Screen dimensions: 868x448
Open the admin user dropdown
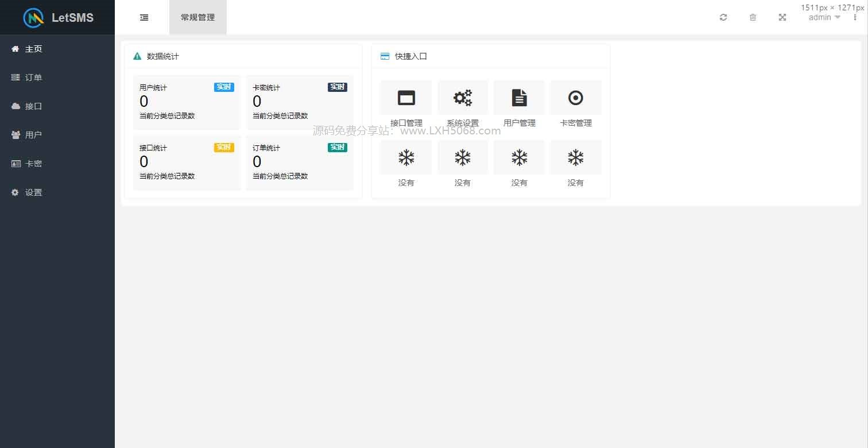pyautogui.click(x=824, y=17)
